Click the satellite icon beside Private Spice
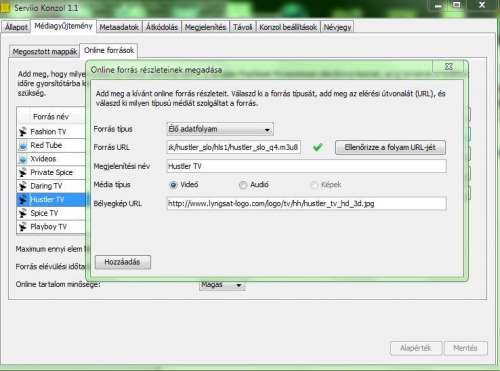This screenshot has width=500, height=371. pos(22,173)
